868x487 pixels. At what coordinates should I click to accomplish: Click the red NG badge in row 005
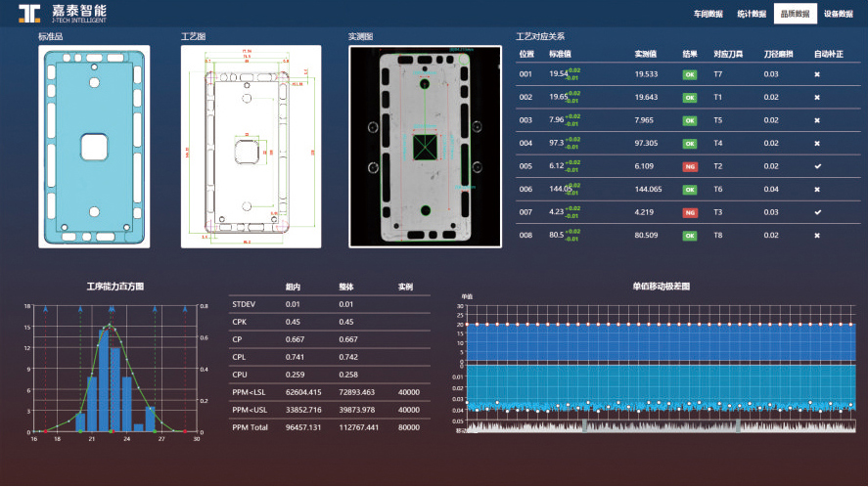[x=690, y=166]
